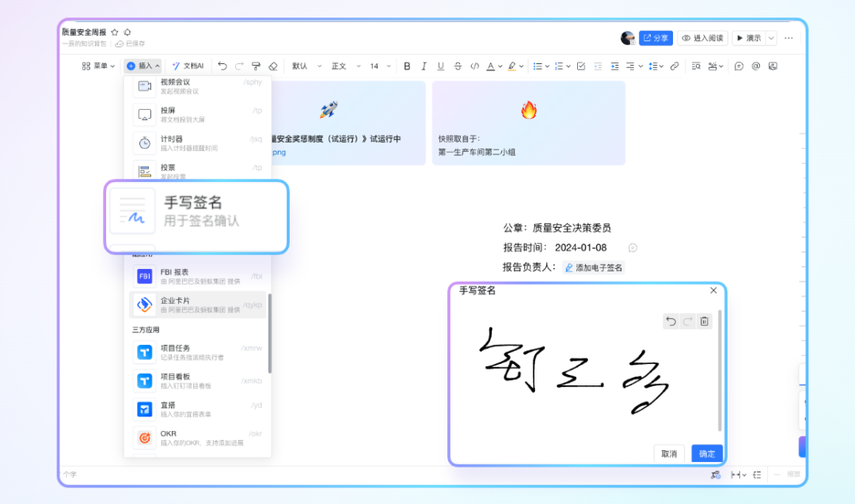Insert a bulleted list
This screenshot has height=504, width=855.
(x=538, y=66)
